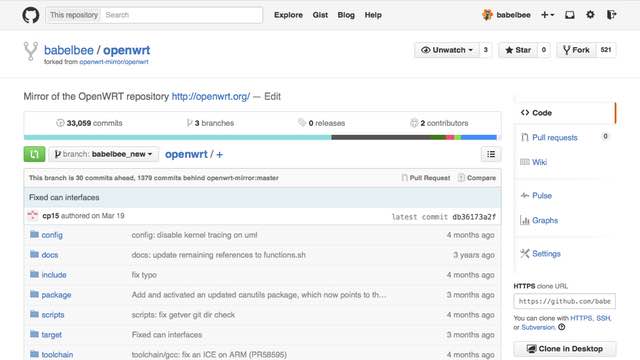Open the config folder
The height and width of the screenshot is (360, 640).
point(52,235)
